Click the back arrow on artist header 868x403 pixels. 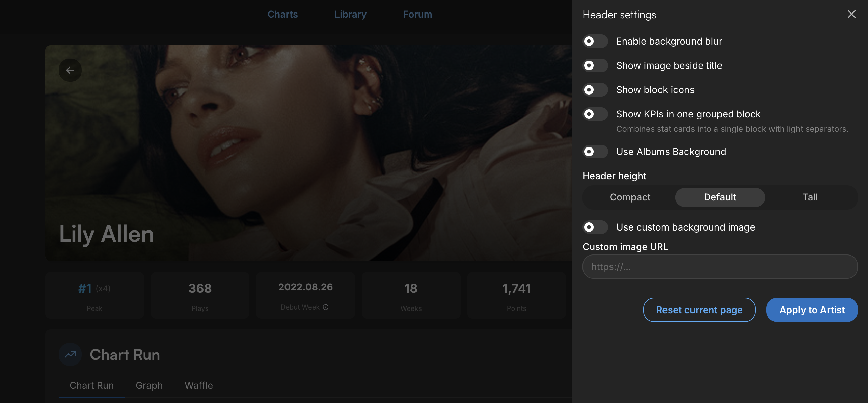pos(70,70)
